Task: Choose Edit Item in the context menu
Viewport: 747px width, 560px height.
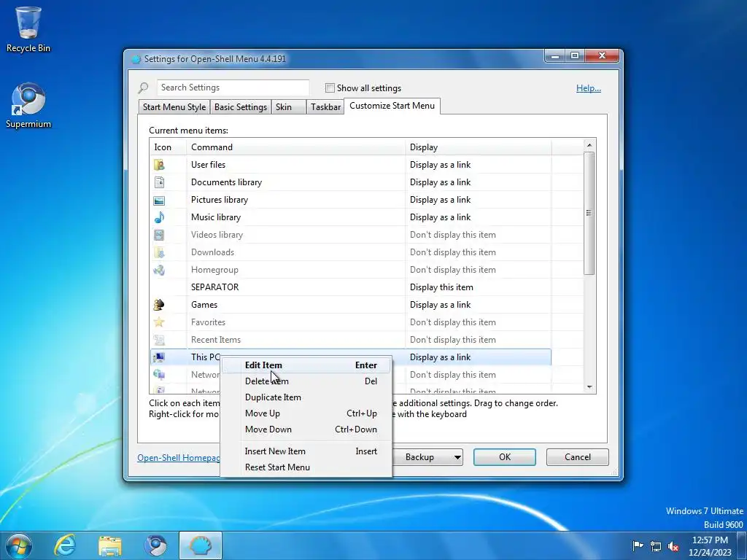Action: tap(306, 365)
